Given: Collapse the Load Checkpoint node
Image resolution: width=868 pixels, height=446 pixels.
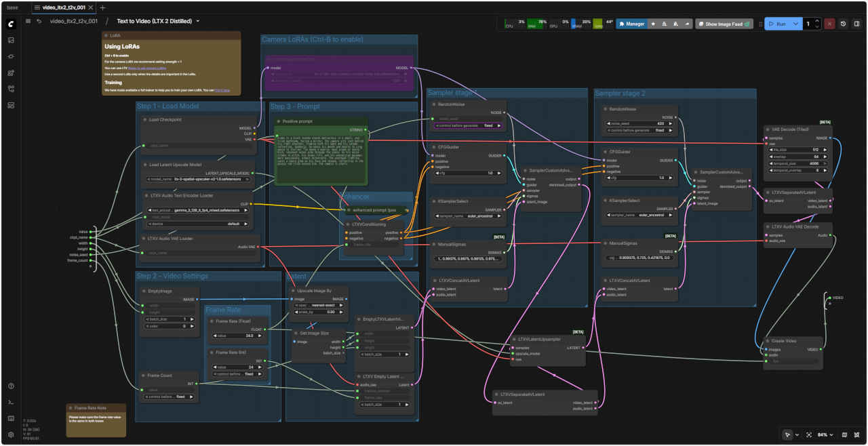Looking at the screenshot, I should (x=145, y=120).
